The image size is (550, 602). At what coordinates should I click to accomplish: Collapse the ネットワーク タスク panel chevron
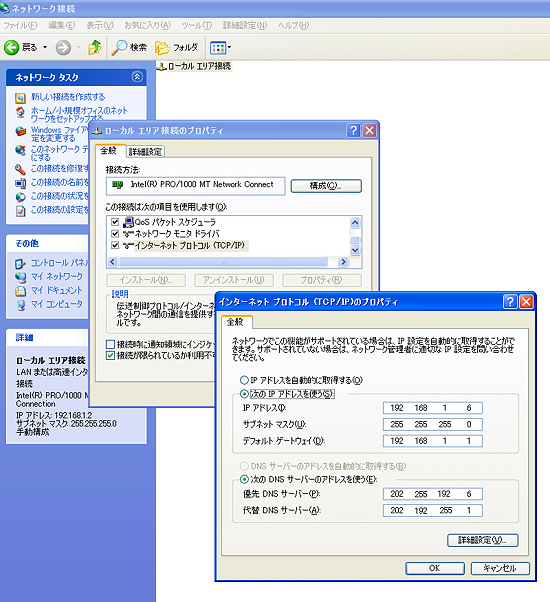(x=137, y=77)
